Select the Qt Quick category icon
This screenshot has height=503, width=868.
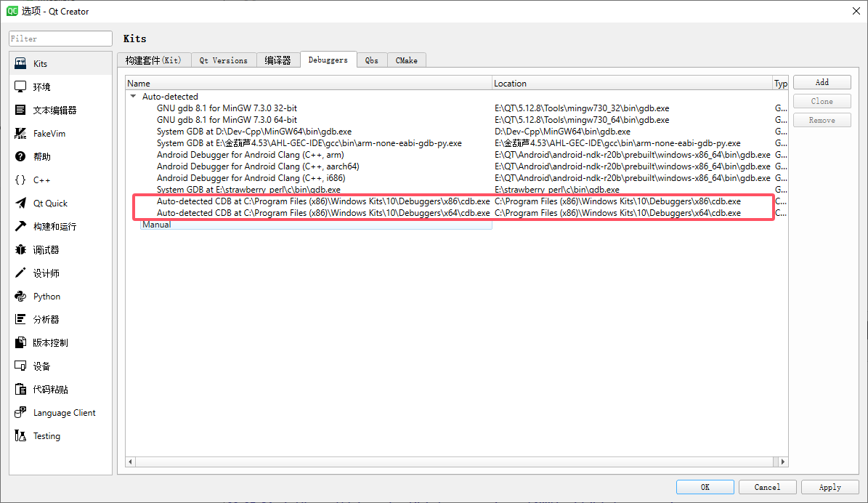point(20,204)
